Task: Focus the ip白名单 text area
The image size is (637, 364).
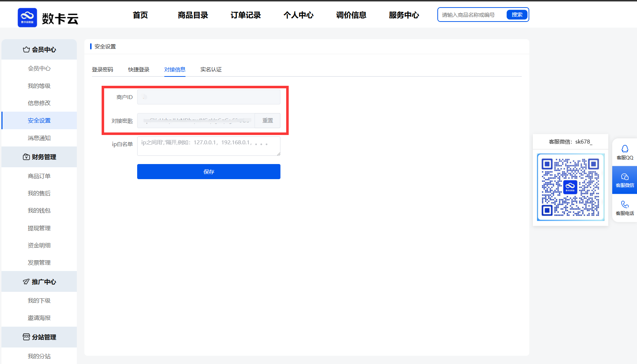Action: point(208,146)
